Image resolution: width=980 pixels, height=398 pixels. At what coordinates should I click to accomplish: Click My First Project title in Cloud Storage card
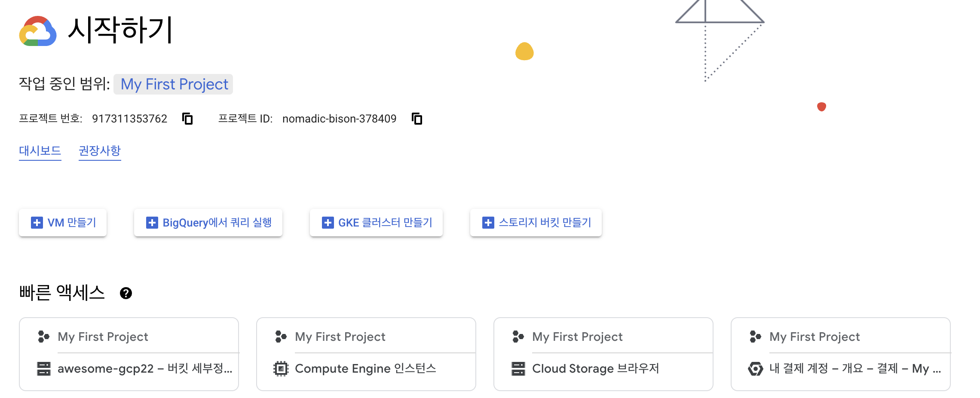click(577, 337)
